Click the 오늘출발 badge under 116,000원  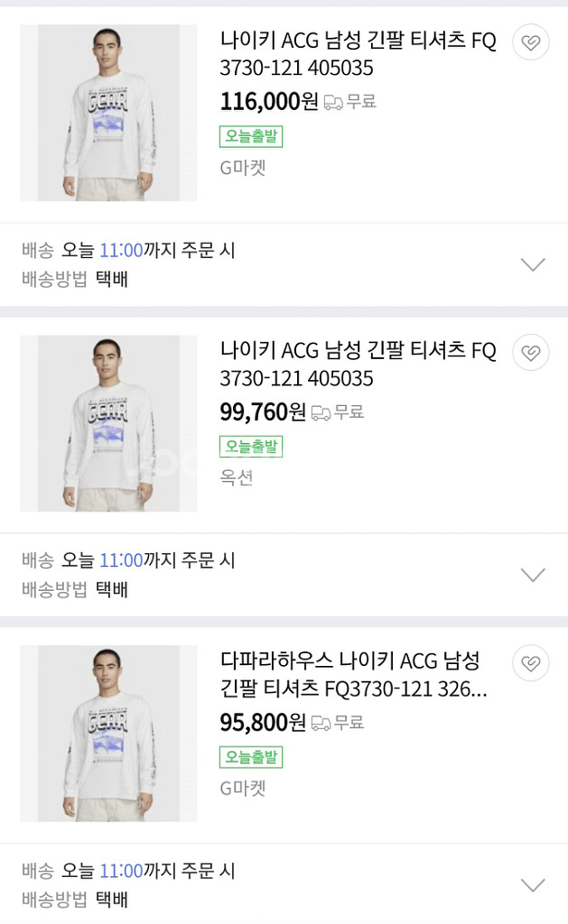pyautogui.click(x=251, y=136)
